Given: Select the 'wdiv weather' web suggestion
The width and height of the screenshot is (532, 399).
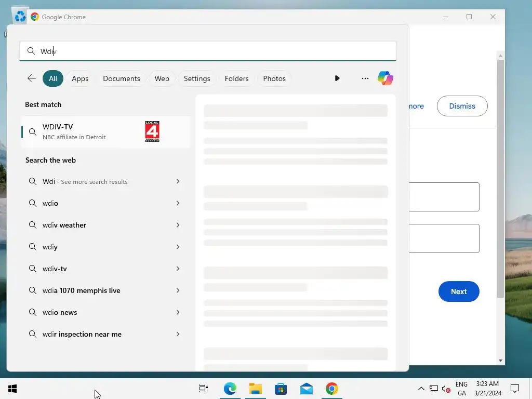Looking at the screenshot, I should tap(64, 225).
